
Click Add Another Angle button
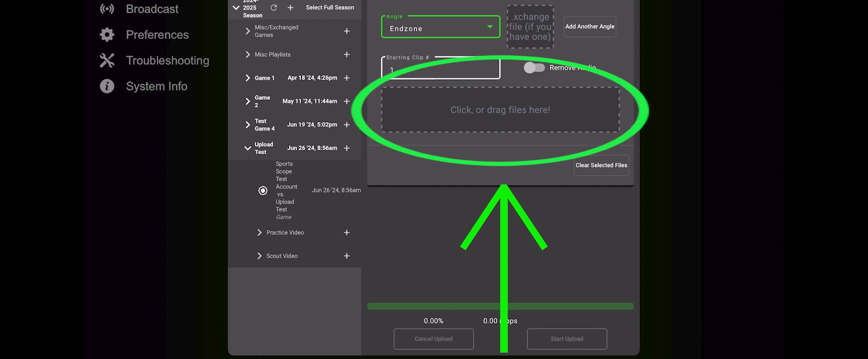[x=590, y=27]
